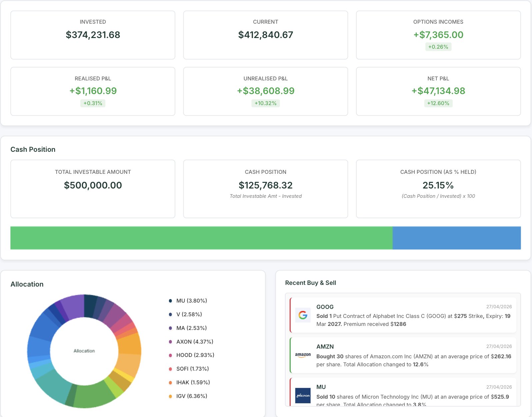This screenshot has height=417, width=532.
Task: Click the Cash Position section heading
Action: click(33, 149)
